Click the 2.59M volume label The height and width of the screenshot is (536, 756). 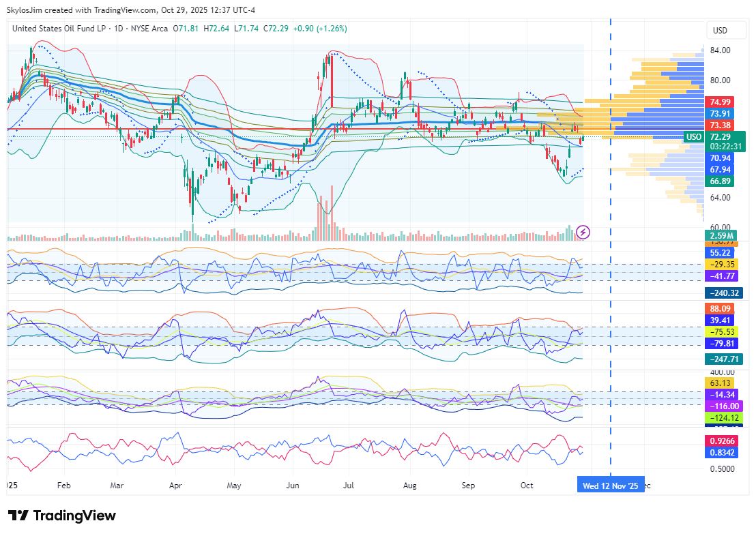[x=721, y=236]
